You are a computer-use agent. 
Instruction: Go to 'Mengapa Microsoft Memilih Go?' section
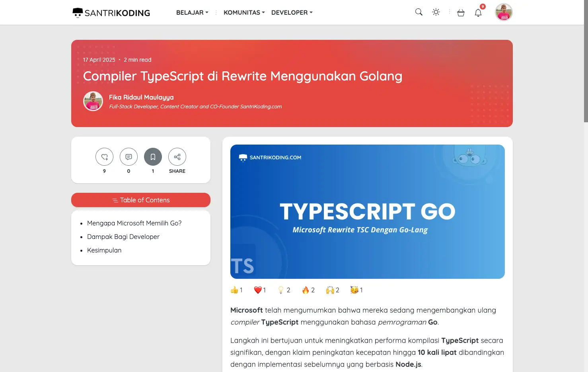pos(134,223)
